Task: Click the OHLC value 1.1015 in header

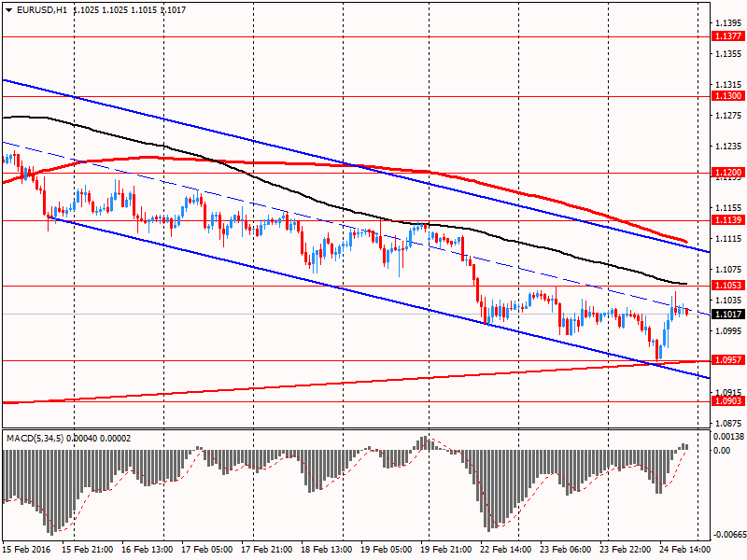Action: click(x=145, y=10)
